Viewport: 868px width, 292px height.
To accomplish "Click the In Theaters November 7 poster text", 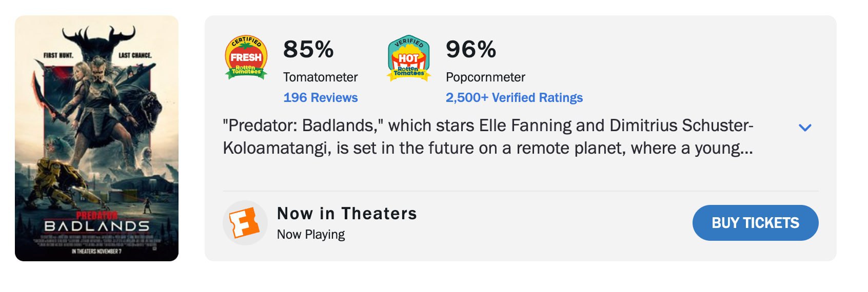I will pos(96,252).
